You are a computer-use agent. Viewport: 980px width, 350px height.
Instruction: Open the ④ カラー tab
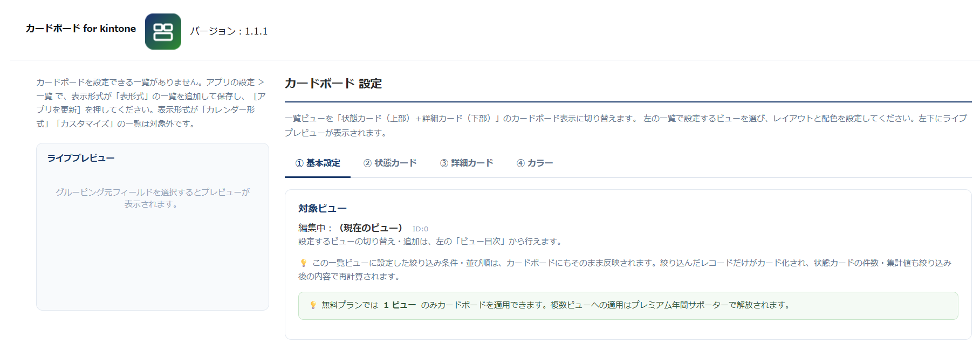(x=534, y=163)
